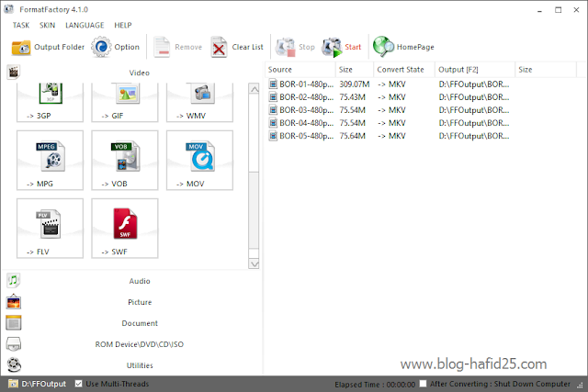Click the Elapsed Time 00:00:00 status text
Image resolution: width=588 pixels, height=392 pixels.
tap(375, 385)
